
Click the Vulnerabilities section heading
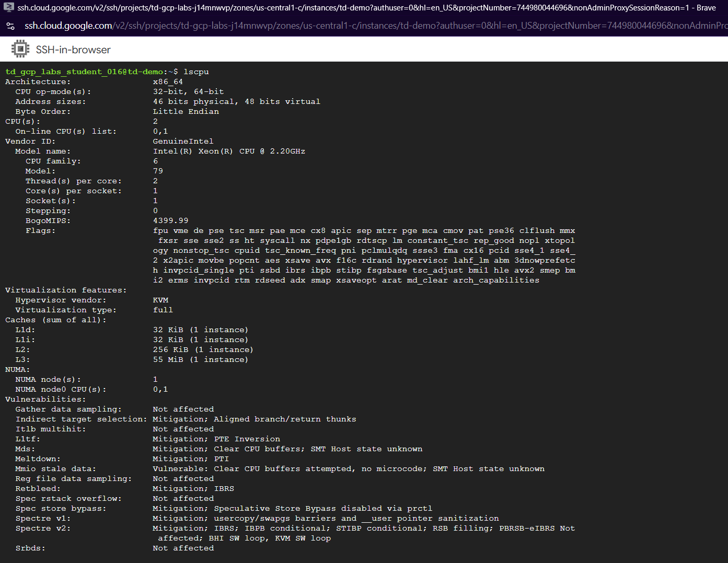45,400
